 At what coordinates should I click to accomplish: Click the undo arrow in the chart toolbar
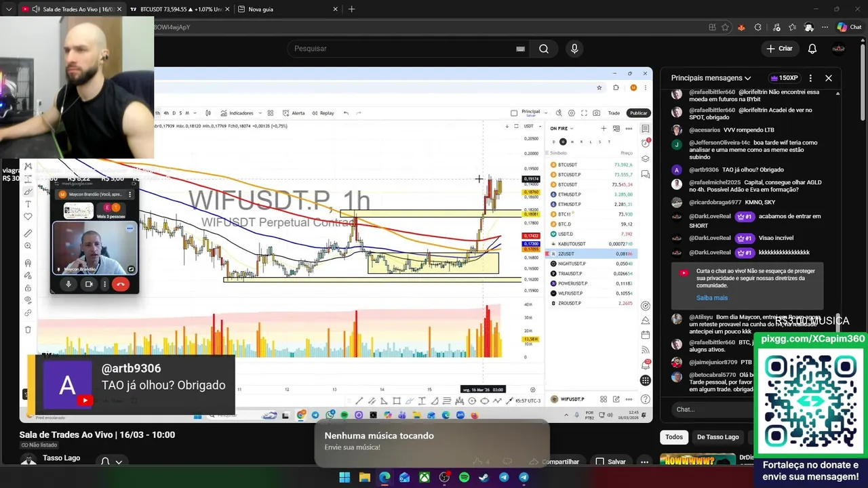coord(346,113)
